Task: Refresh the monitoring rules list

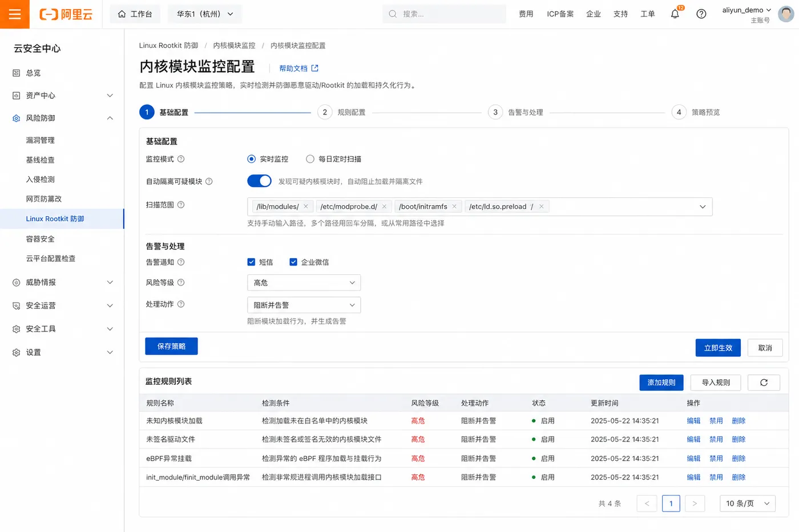Action: 764,383
